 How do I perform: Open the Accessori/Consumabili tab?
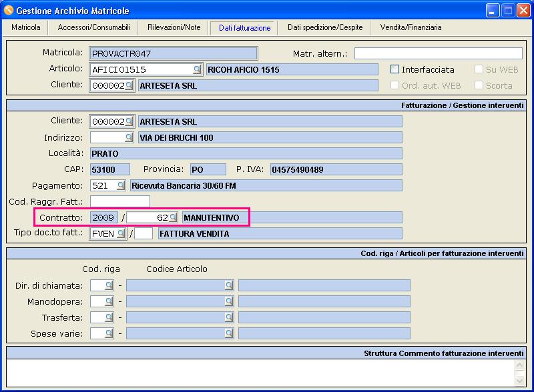click(93, 27)
